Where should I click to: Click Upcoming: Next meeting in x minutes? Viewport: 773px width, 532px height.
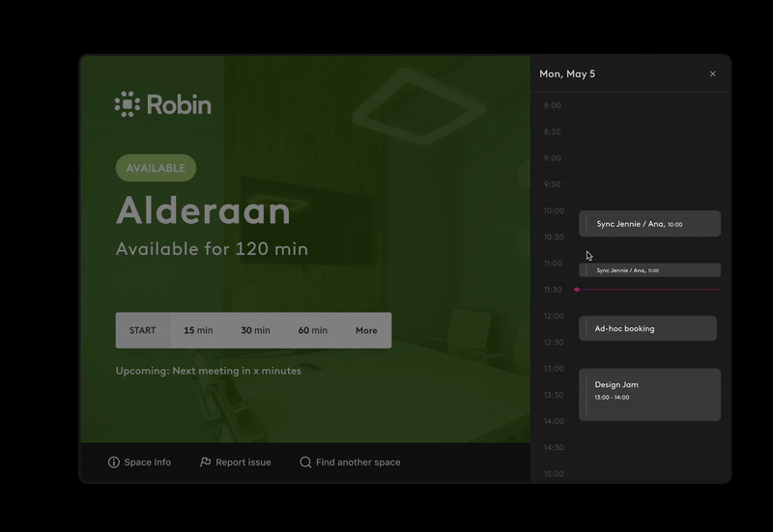(x=209, y=371)
